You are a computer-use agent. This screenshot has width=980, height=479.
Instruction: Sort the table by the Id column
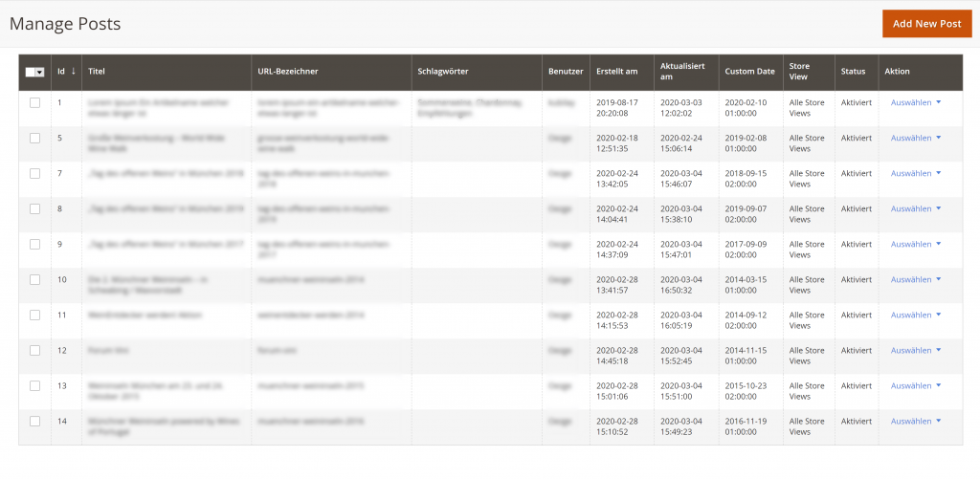pos(66,71)
